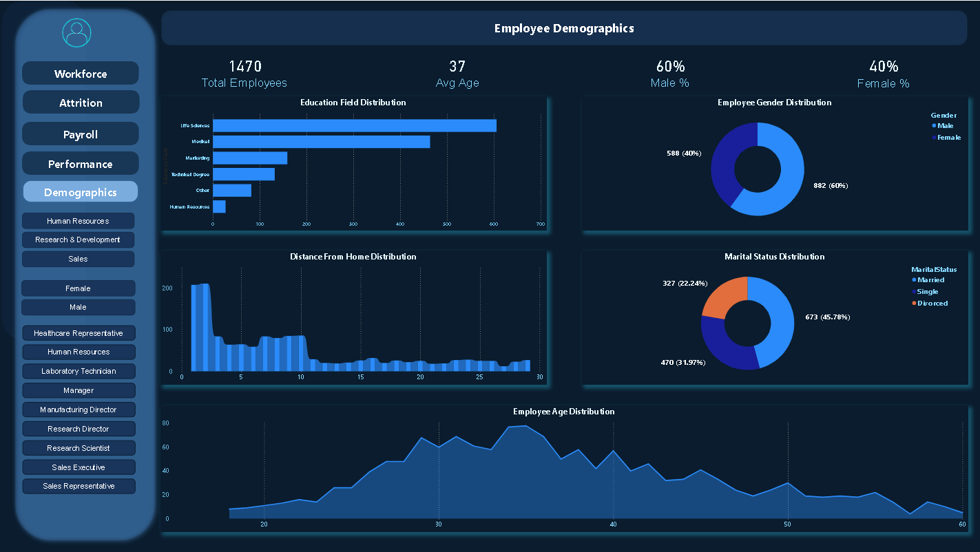Click the Employee Age Distribution chart title
Image resolution: width=980 pixels, height=552 pixels.
pyautogui.click(x=564, y=412)
